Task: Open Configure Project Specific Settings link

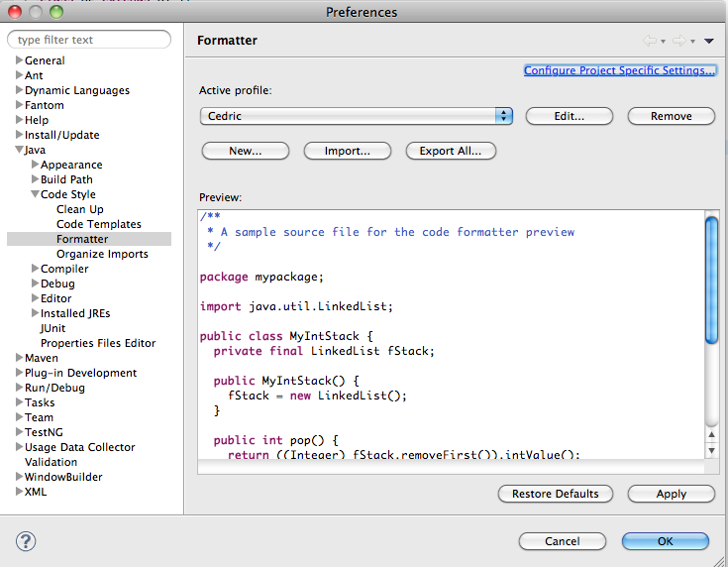Action: click(619, 70)
